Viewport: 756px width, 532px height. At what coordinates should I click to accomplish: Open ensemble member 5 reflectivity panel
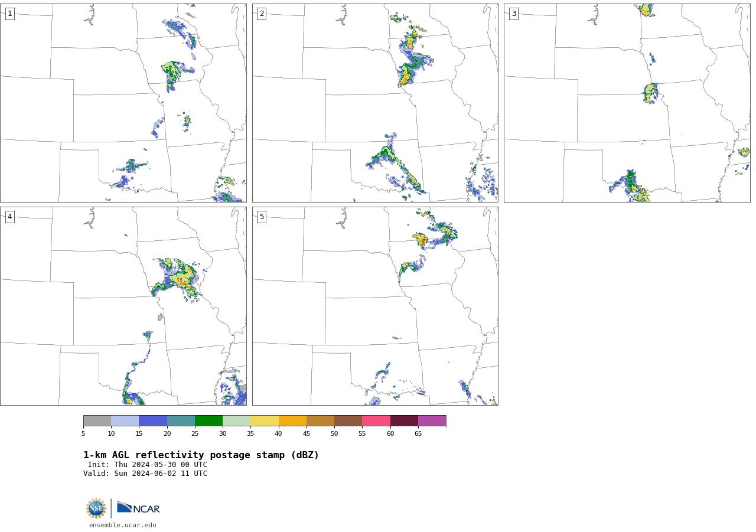point(375,306)
